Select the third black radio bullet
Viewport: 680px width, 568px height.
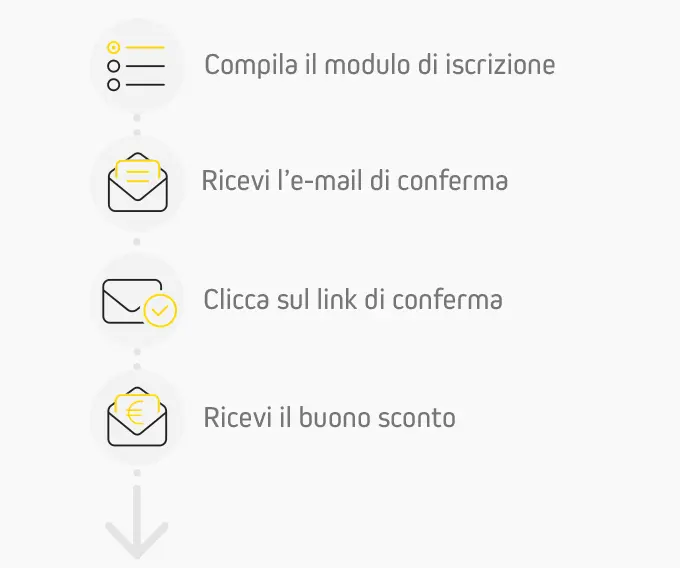pyautogui.click(x=114, y=85)
